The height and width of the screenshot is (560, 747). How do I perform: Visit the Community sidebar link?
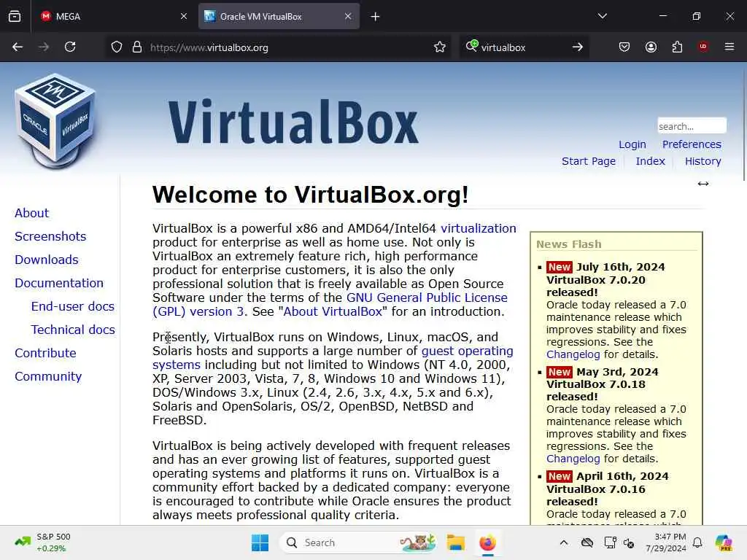[x=48, y=376]
